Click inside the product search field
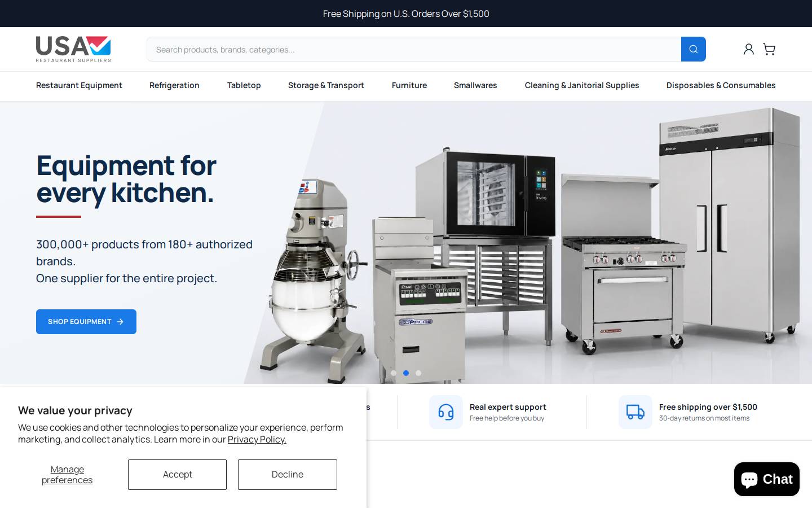812x508 pixels. pyautogui.click(x=414, y=49)
